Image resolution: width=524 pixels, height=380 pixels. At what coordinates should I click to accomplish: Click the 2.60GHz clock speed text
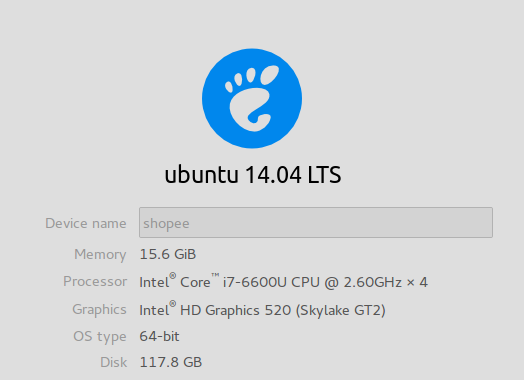(373, 282)
